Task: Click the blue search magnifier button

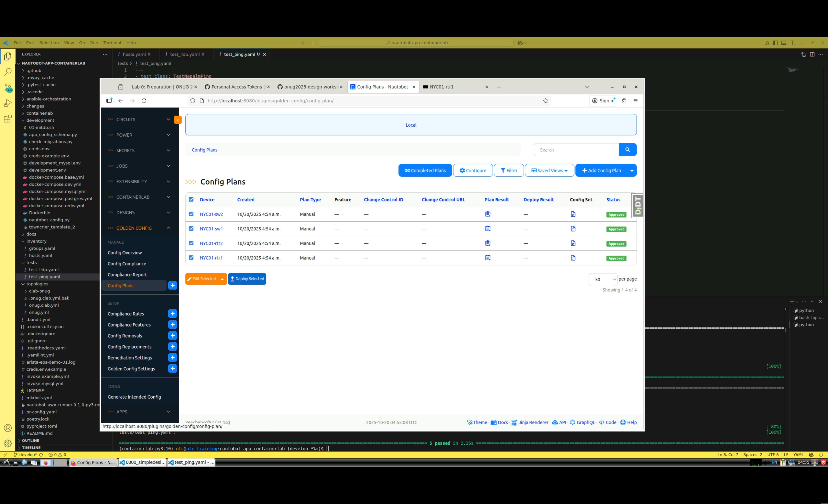Action: click(627, 150)
